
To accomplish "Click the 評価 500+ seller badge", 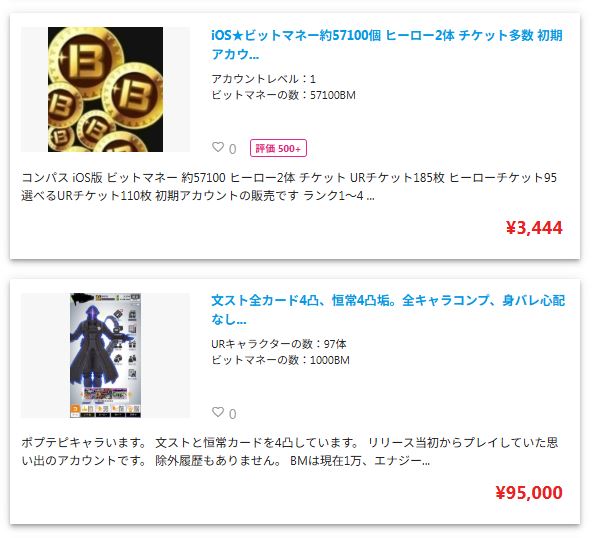I will (x=278, y=148).
